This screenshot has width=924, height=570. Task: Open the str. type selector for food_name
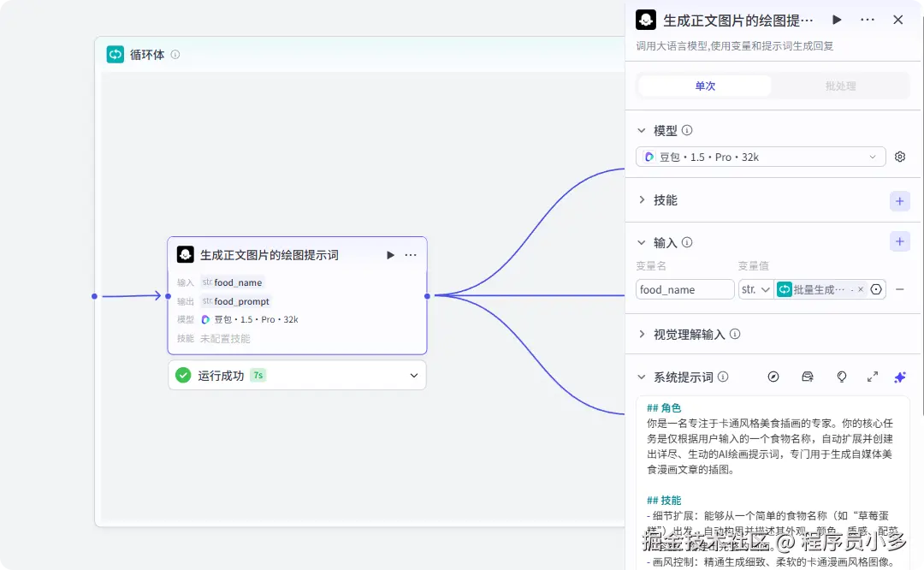[x=755, y=289]
